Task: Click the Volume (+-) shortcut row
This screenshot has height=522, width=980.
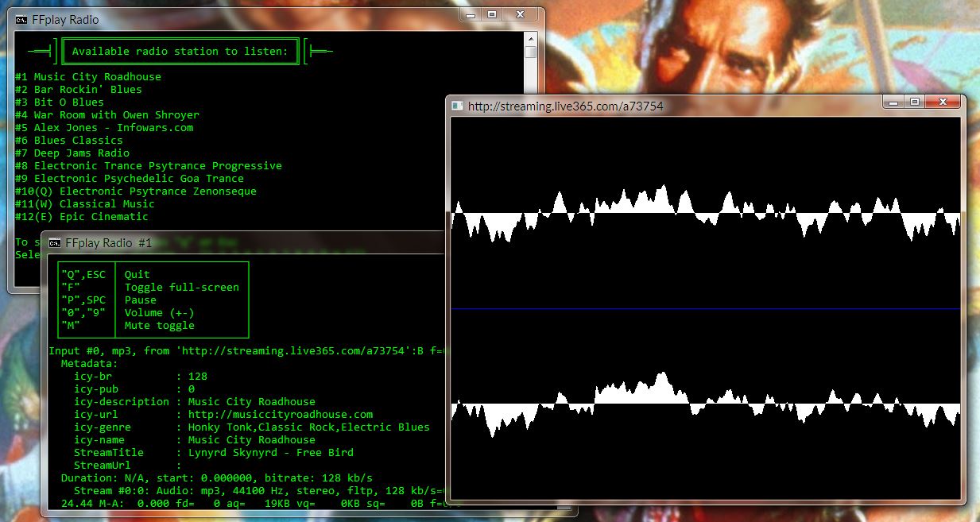Action: (153, 313)
